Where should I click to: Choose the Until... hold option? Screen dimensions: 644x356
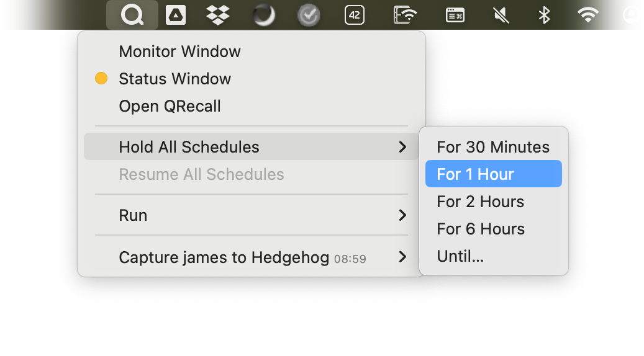tap(493, 256)
